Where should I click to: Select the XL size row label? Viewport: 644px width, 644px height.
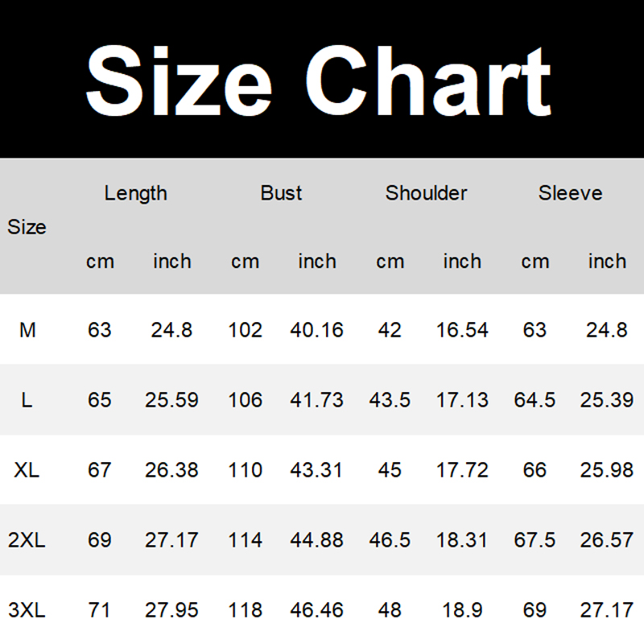(x=27, y=469)
